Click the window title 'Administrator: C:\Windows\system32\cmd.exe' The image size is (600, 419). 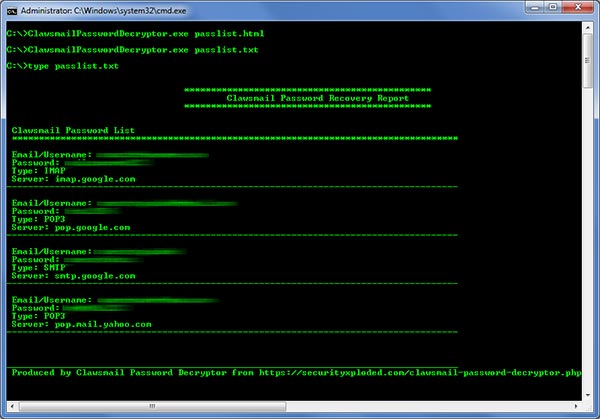point(103,11)
